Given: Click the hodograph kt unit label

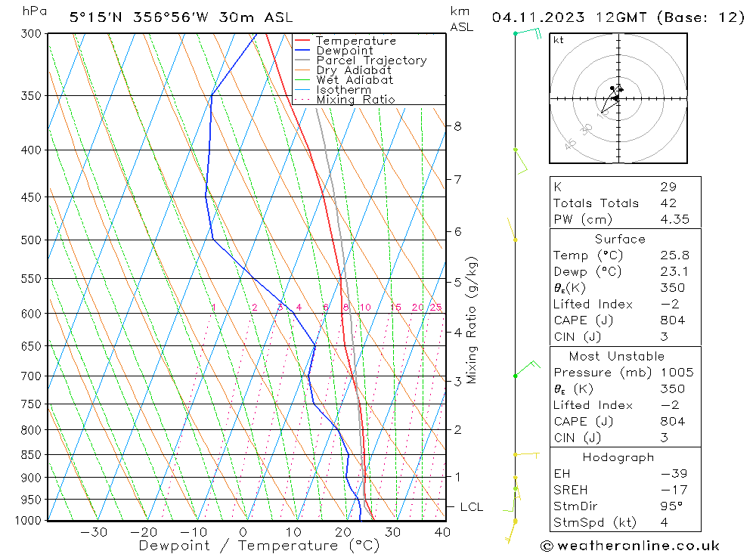Looking at the screenshot, I should (x=559, y=40).
